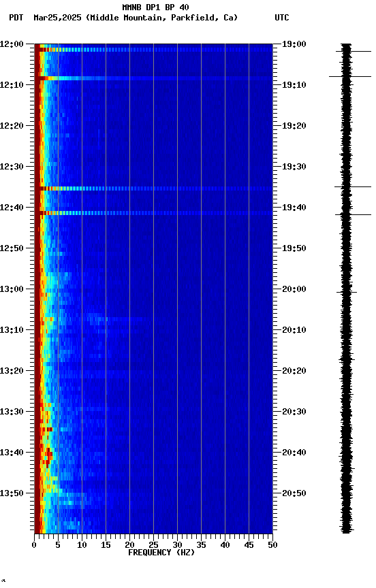Click the location text 'Middle Mountain, Parkfield, Ca'

click(x=161, y=18)
